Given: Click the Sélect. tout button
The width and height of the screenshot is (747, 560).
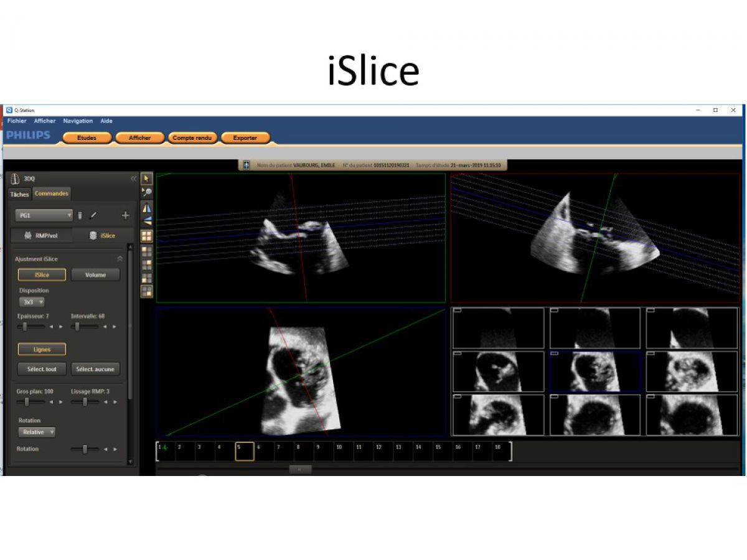Looking at the screenshot, I should 42,369.
